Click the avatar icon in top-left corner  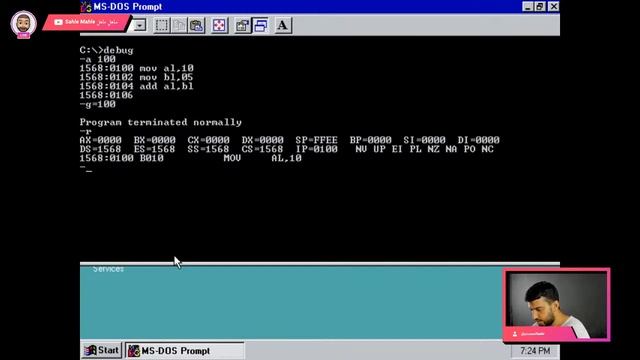point(23,24)
